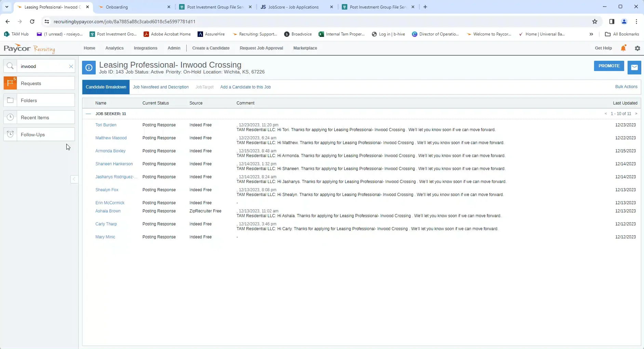This screenshot has width=644, height=349.
Task: Open the settings gear icon
Action: (x=638, y=48)
